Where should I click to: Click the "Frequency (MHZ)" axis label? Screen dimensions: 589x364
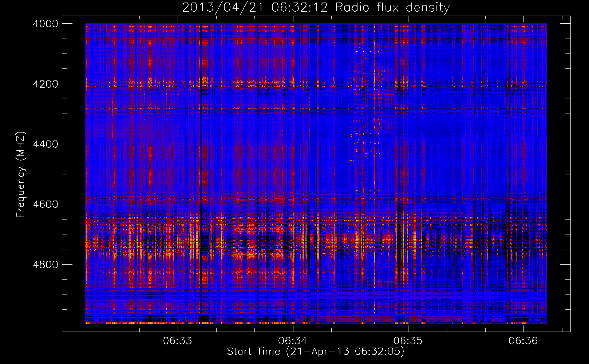click(x=21, y=175)
